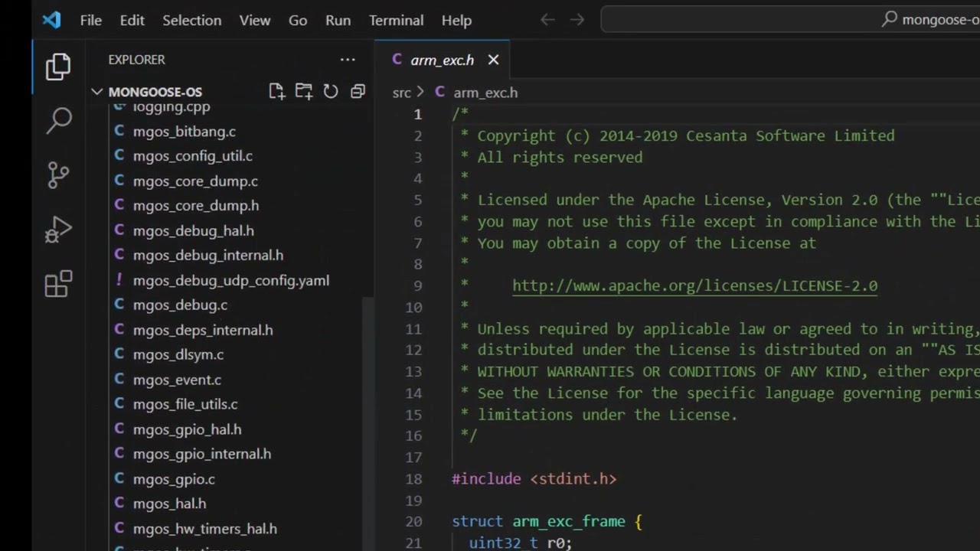Screen dimensions: 980x551
Task: Open mgos_gpio.c in the file tree
Action: [x=174, y=479]
